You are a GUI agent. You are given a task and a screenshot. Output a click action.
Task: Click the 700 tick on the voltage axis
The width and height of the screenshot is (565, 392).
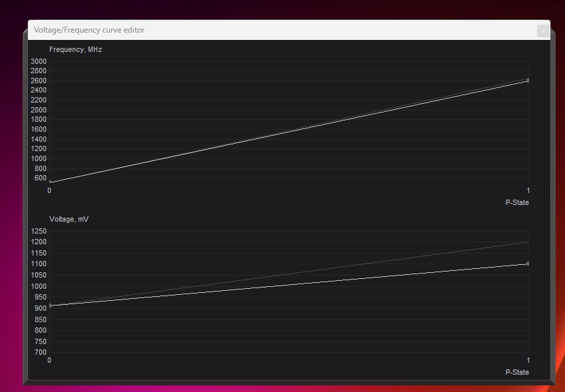click(x=40, y=352)
